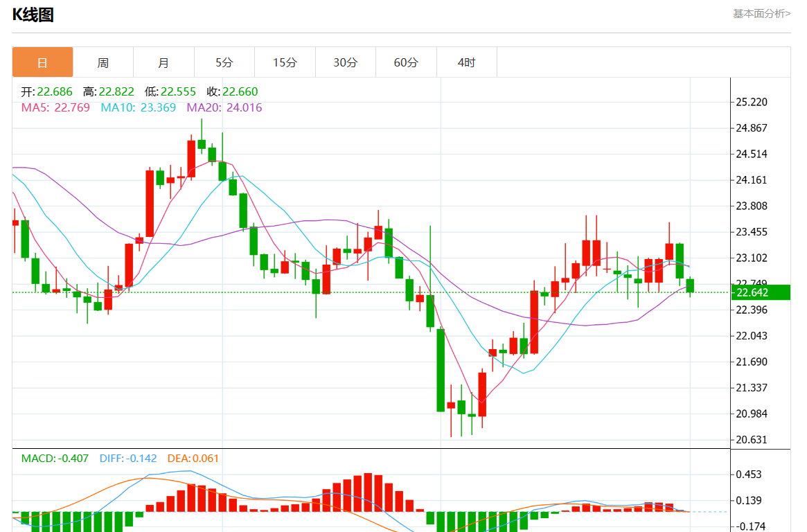
Task: Click the 21.337 price axis label
Action: coord(752,387)
